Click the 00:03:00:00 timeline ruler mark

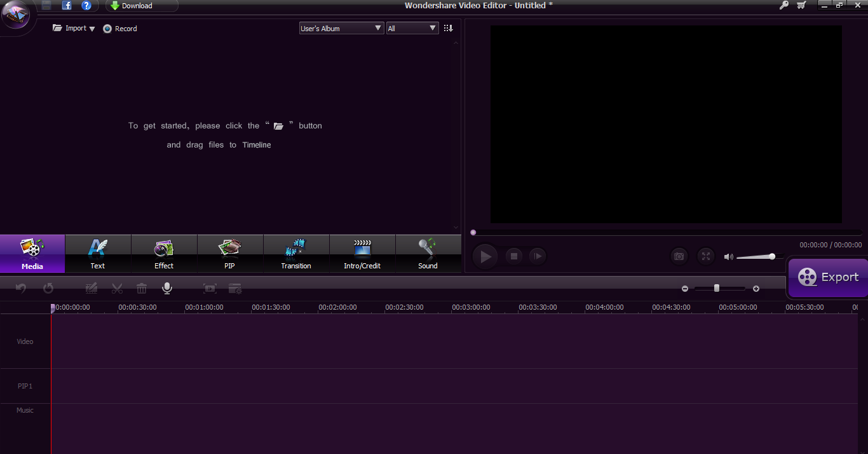[471, 307]
